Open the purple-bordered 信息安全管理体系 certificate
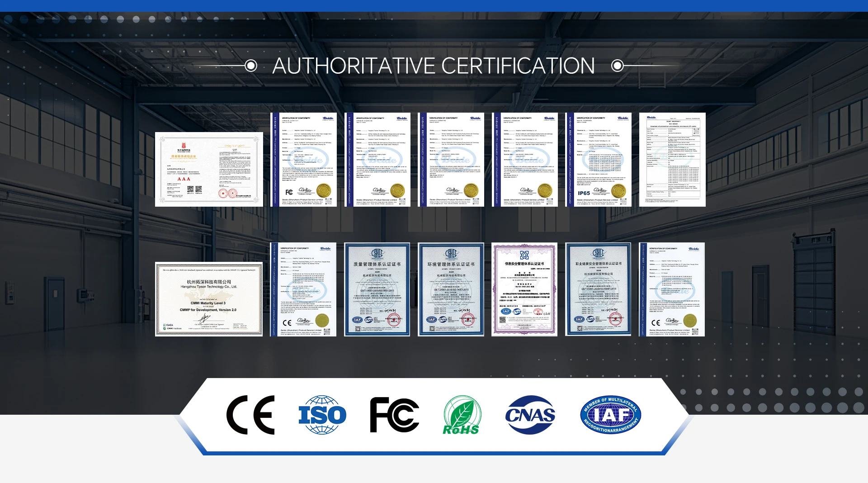The image size is (868, 483). click(524, 289)
